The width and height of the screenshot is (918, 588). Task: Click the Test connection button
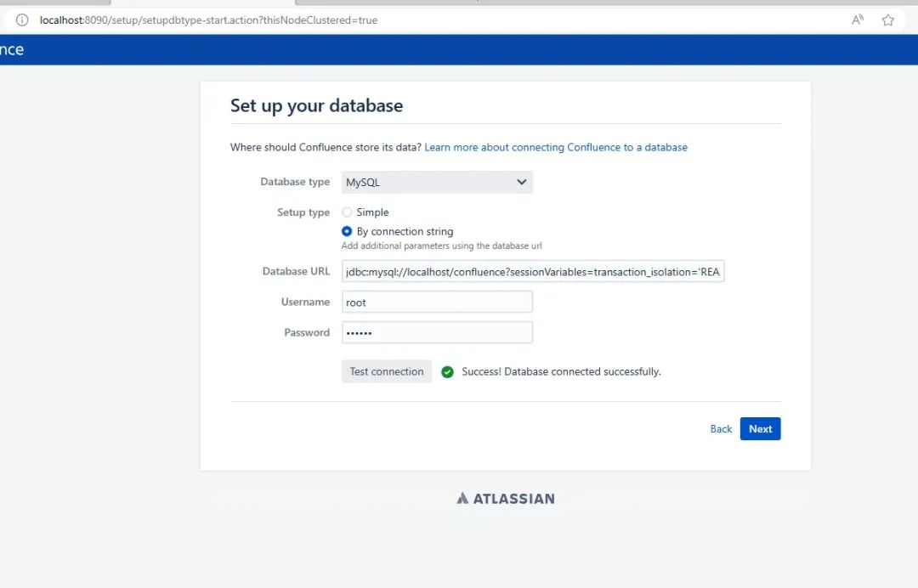[x=387, y=371]
